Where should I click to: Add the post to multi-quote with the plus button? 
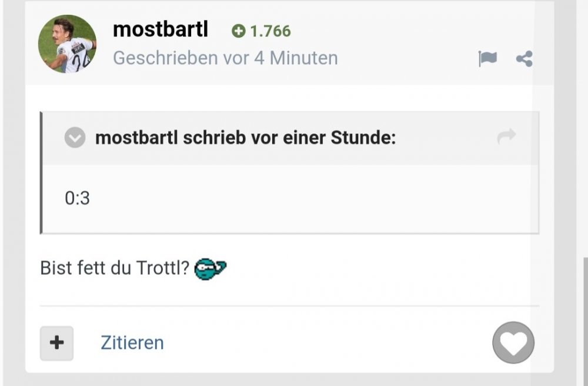click(x=56, y=343)
